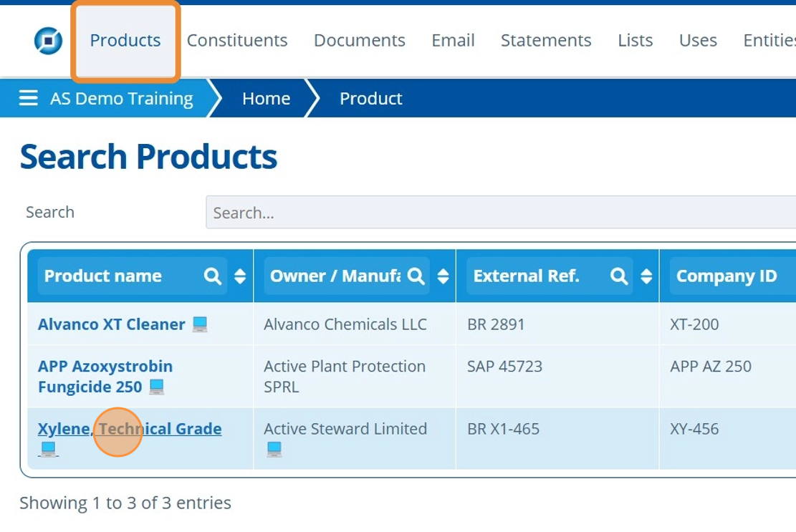This screenshot has height=532, width=796.
Task: Open the Statements menu
Action: [x=546, y=41]
